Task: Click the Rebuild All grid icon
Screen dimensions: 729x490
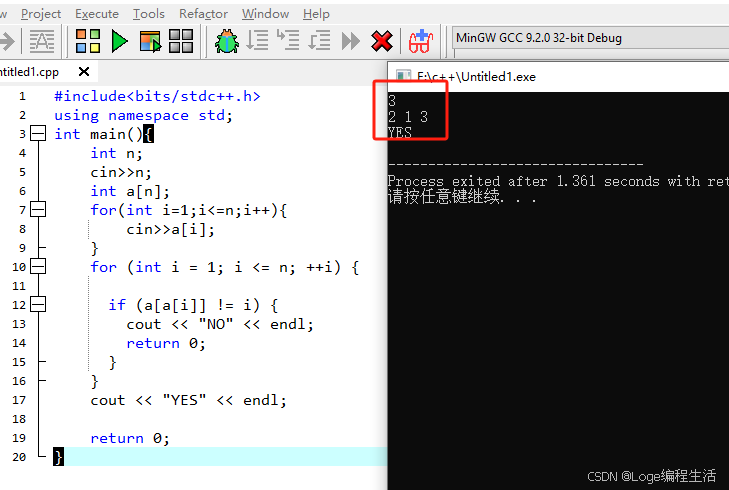Action: pyautogui.click(x=181, y=41)
